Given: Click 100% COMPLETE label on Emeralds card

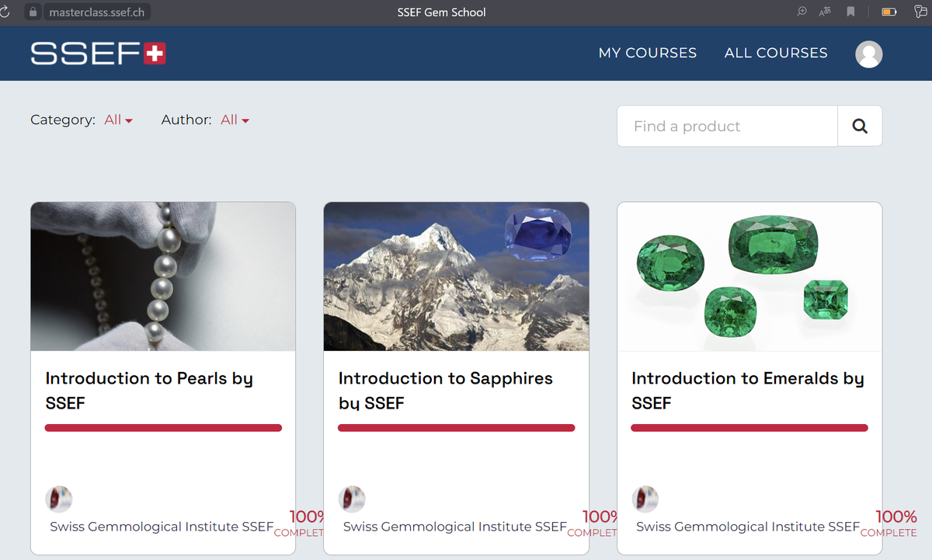Looking at the screenshot, I should pos(889,523).
